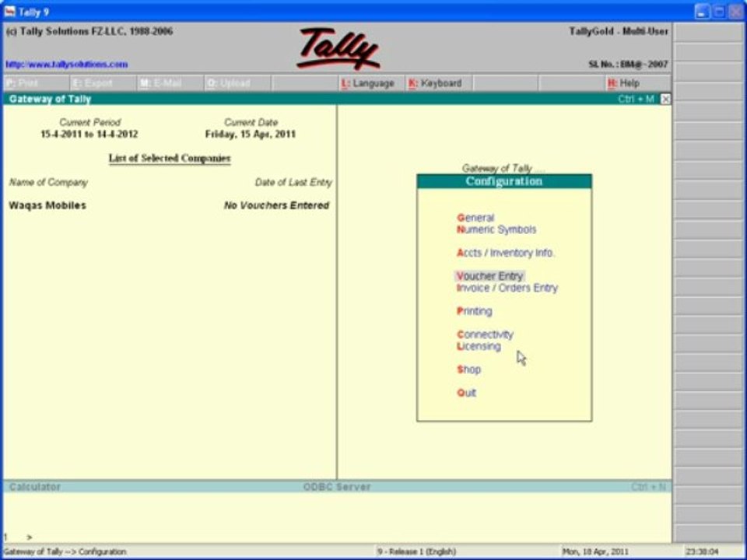Open Accts / Inventory Info. settings
This screenshot has height=560, width=747.
click(x=505, y=253)
